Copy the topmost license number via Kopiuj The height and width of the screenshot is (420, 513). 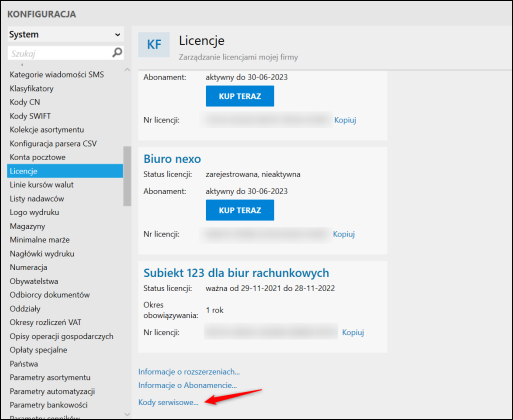[345, 120]
